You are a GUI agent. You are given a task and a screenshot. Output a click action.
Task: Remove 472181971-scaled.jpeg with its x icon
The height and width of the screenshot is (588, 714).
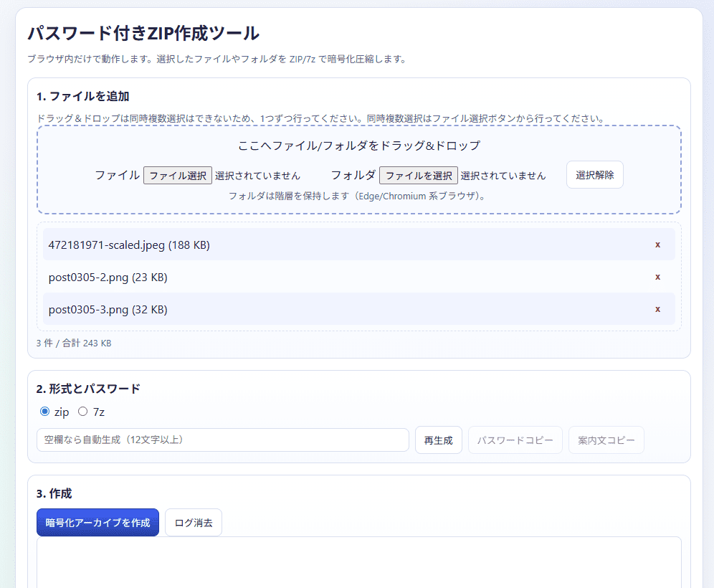point(657,245)
